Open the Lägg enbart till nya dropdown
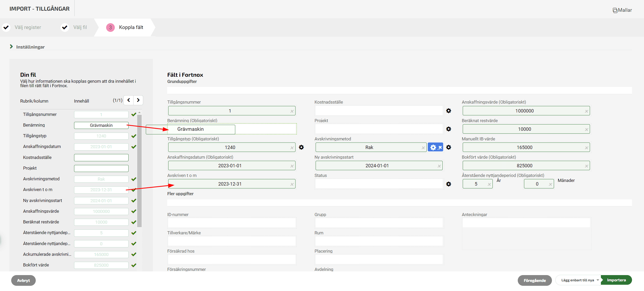Screen dimensions: 644x291 pyautogui.click(x=578, y=280)
